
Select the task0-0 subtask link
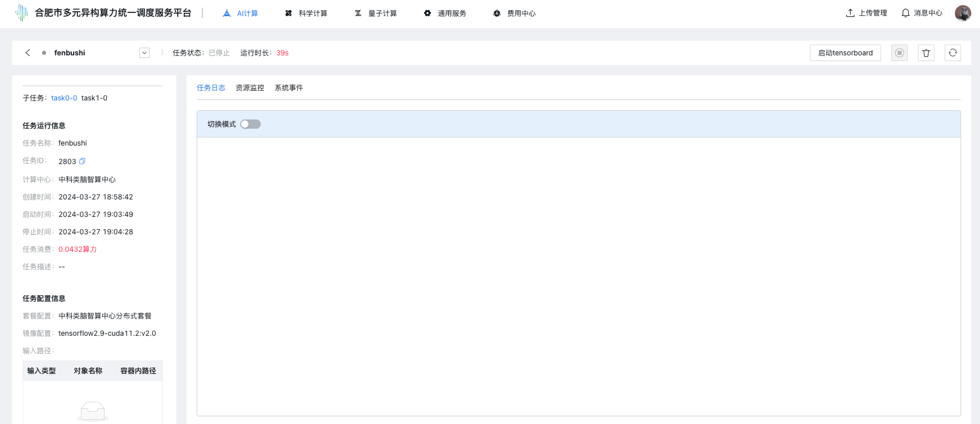(64, 98)
